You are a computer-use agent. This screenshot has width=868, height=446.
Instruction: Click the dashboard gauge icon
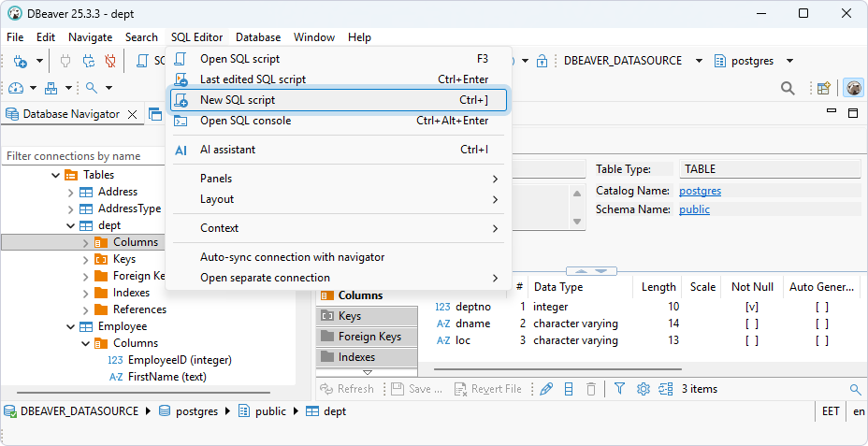click(16, 88)
